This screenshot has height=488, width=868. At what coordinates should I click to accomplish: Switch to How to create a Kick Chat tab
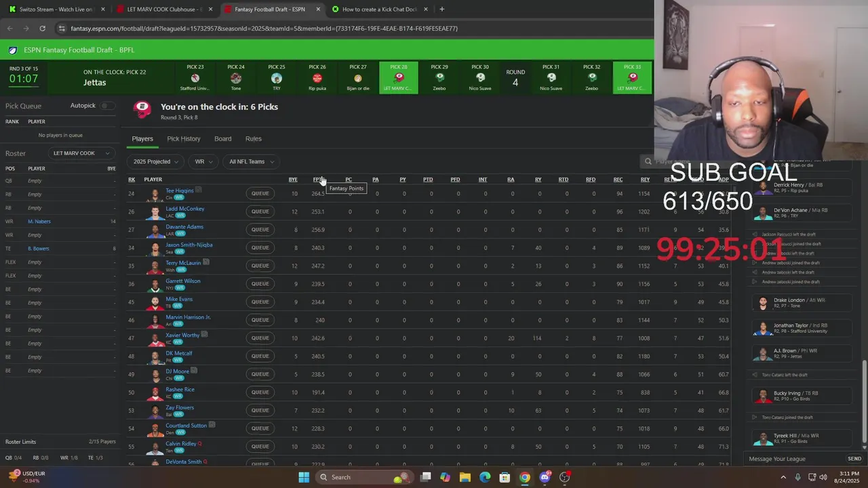[x=379, y=9]
